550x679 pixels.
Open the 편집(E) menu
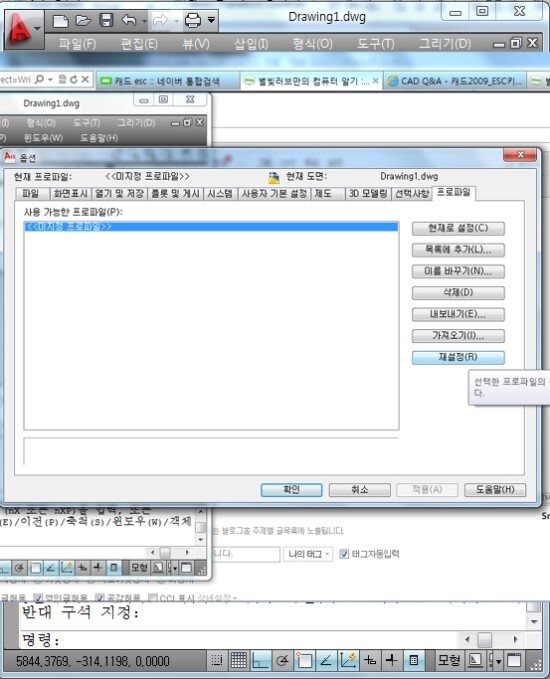coord(139,44)
